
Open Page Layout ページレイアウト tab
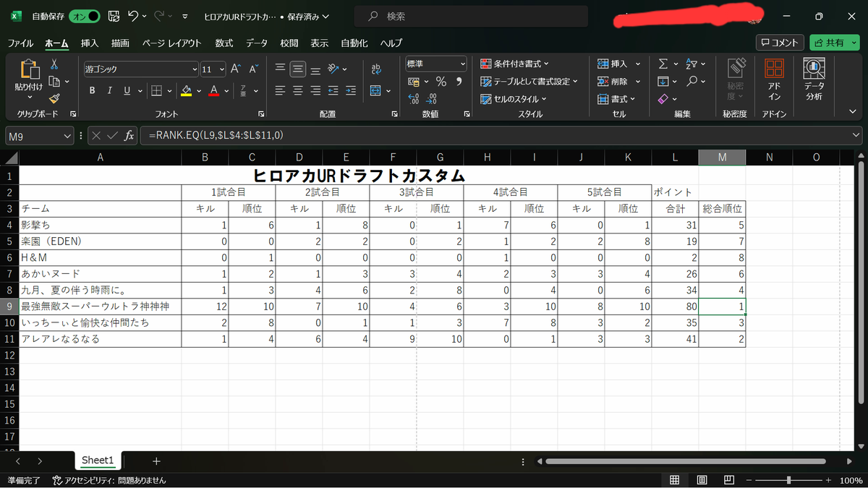(172, 43)
